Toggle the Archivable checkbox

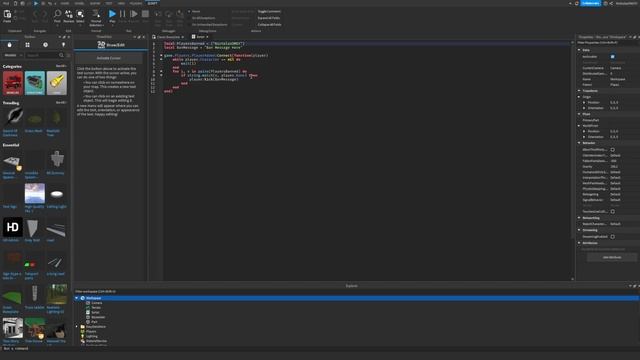tap(613, 57)
